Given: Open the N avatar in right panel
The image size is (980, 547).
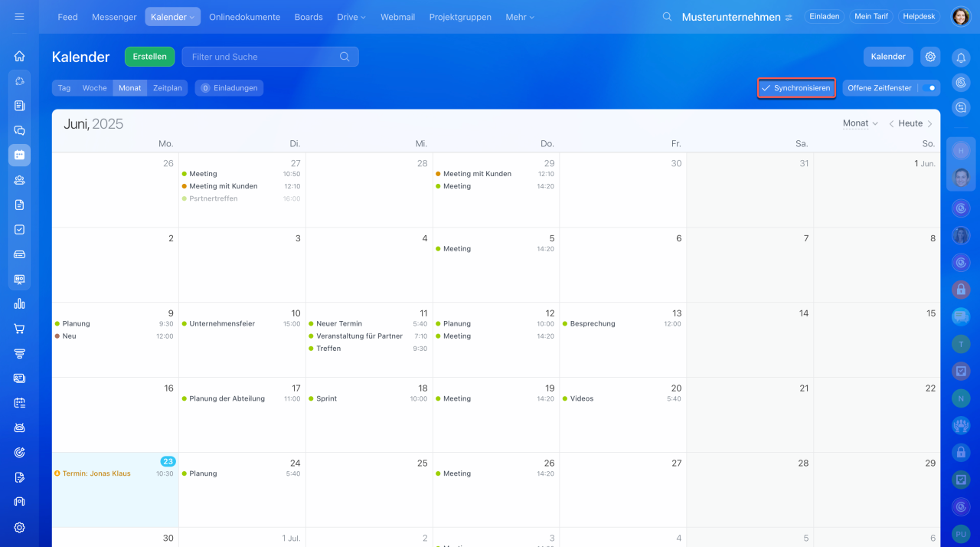Looking at the screenshot, I should 961,398.
